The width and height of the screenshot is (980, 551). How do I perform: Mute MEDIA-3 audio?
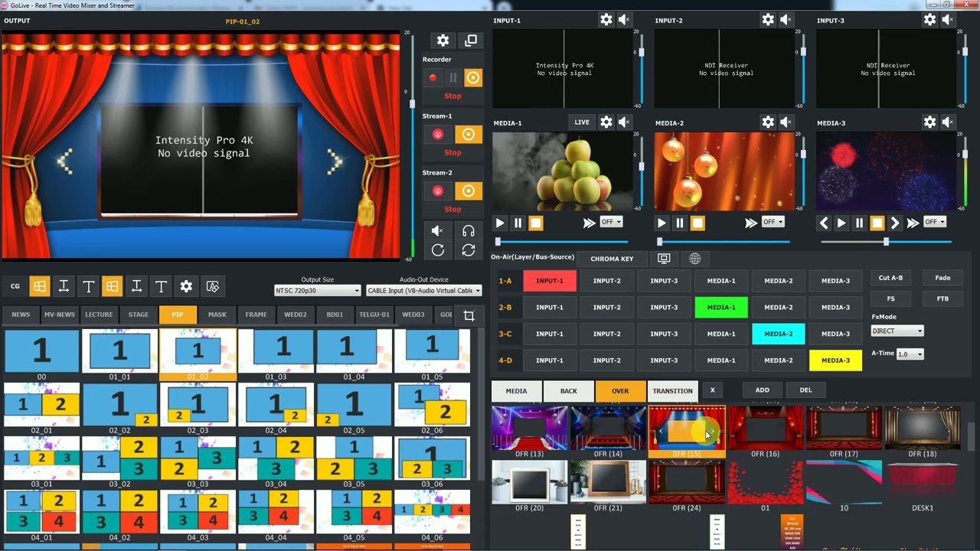pyautogui.click(x=948, y=122)
